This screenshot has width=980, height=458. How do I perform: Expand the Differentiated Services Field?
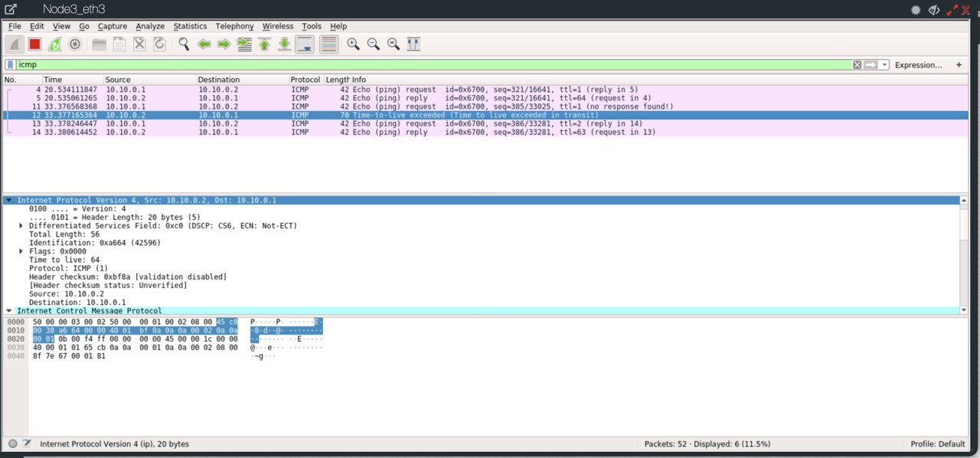pos(21,226)
